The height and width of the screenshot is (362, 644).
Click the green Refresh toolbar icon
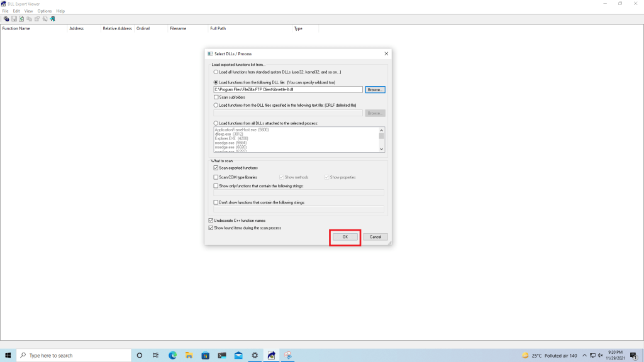coord(21,19)
